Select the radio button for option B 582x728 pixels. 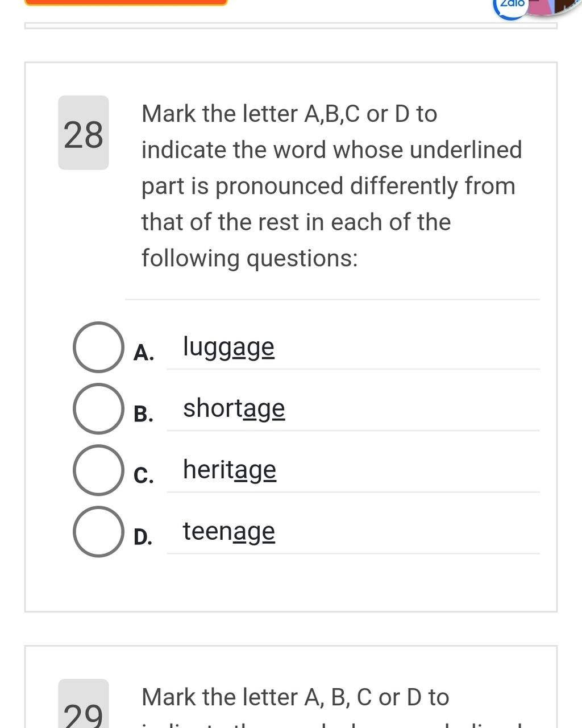[98, 408]
